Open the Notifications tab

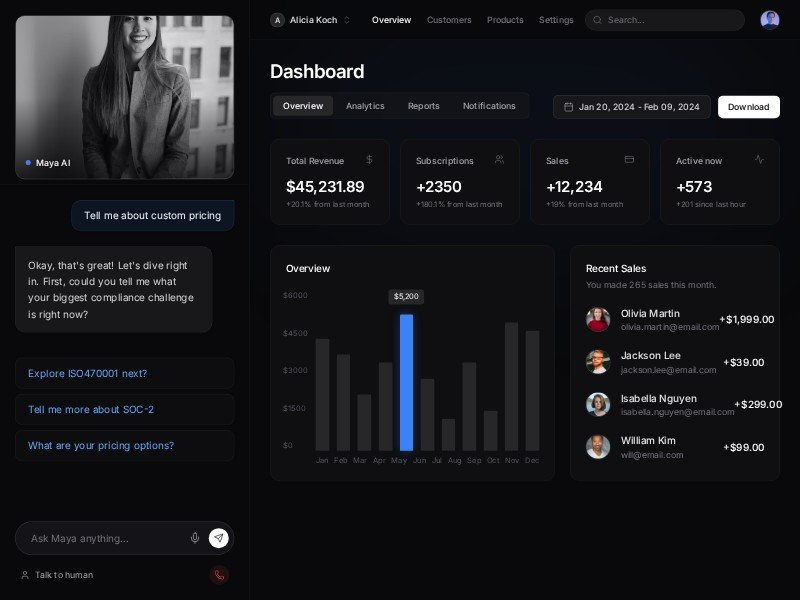pyautogui.click(x=489, y=106)
